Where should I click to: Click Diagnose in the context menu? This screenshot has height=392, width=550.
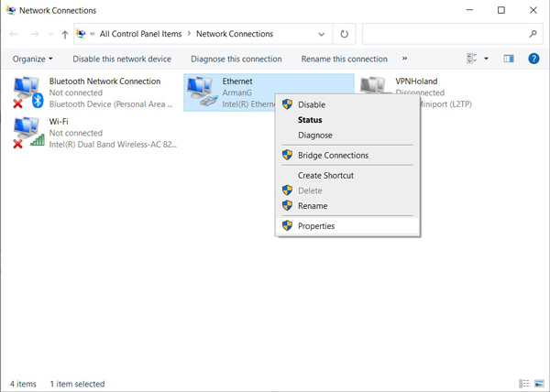point(347,136)
